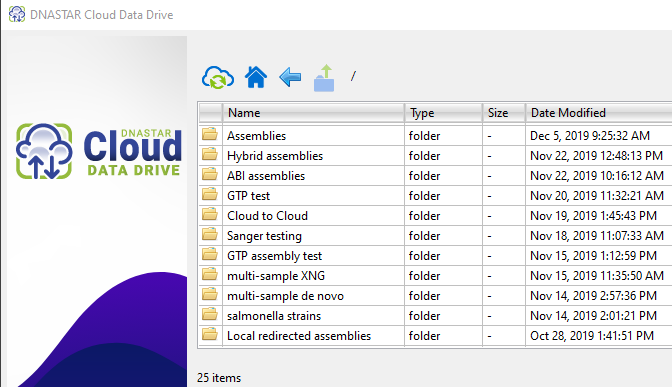672x387 pixels.
Task: Select the 'multi-sample de novo' name
Action: coord(285,296)
